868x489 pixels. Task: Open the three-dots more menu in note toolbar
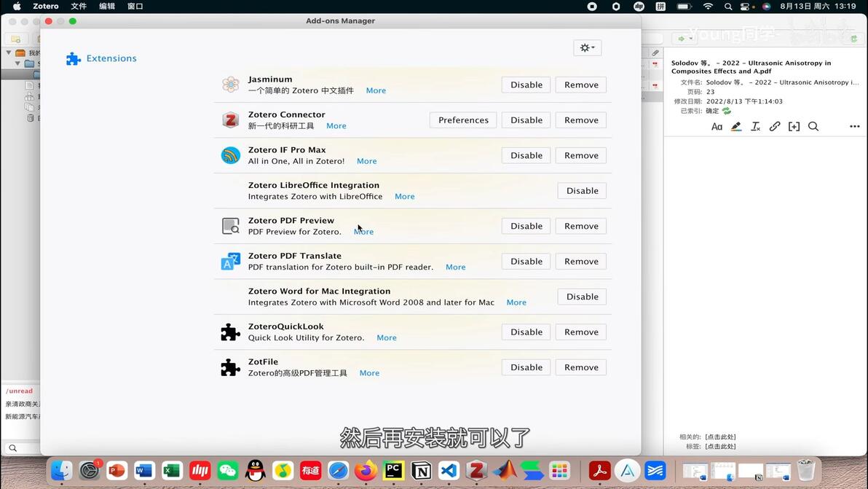(x=855, y=126)
